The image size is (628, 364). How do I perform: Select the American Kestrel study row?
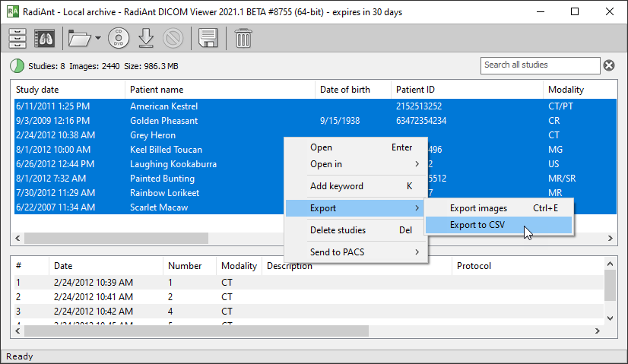(316, 106)
